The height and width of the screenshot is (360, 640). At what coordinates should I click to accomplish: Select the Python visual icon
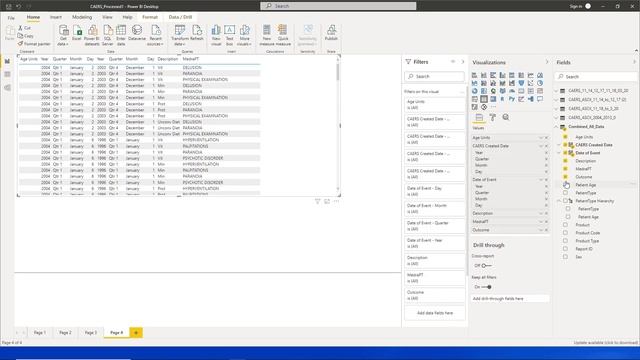pos(512,99)
